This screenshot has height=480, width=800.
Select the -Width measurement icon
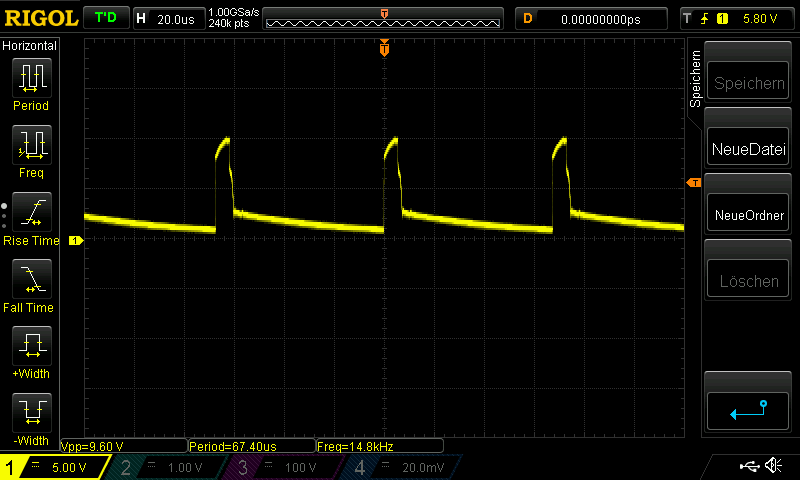(31, 412)
